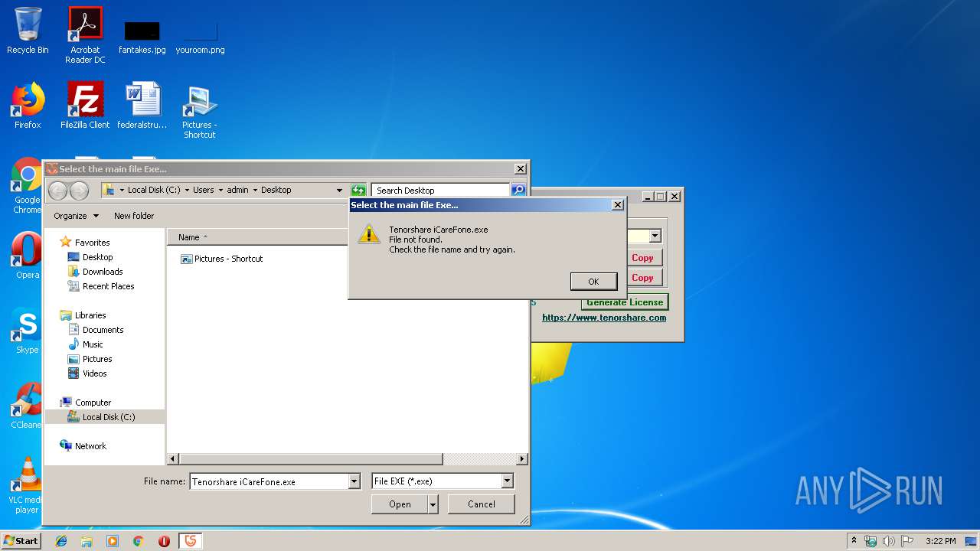Go back in the file dialog

(x=58, y=191)
